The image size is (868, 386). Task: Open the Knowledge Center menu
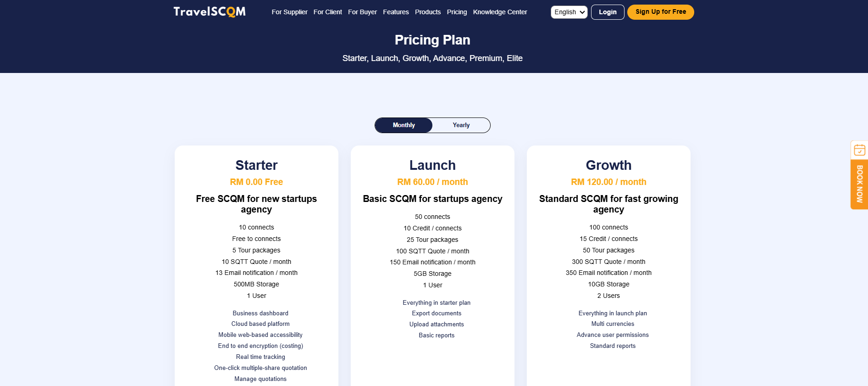tap(500, 12)
